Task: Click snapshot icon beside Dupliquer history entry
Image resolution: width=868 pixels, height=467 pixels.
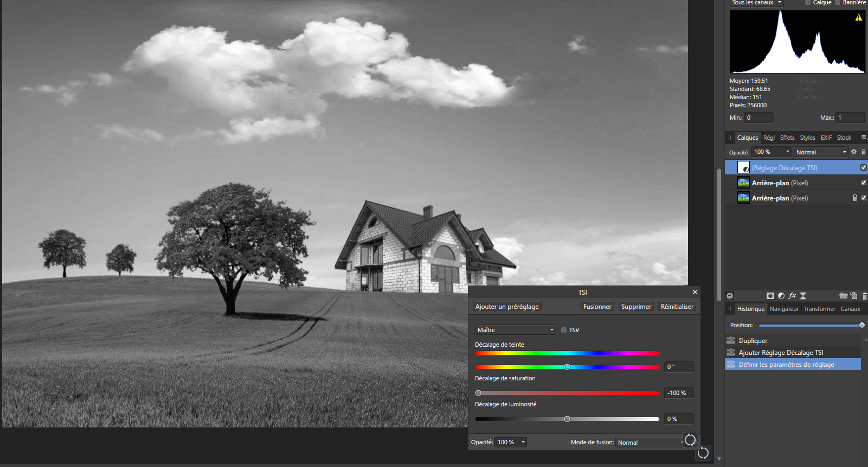Action: click(x=731, y=341)
